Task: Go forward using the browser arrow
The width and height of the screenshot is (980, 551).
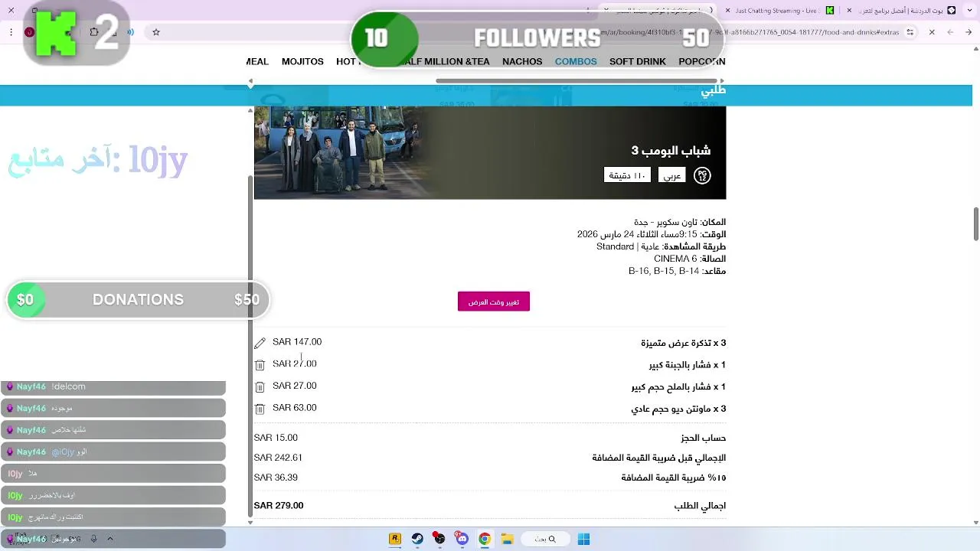Action: (950, 32)
